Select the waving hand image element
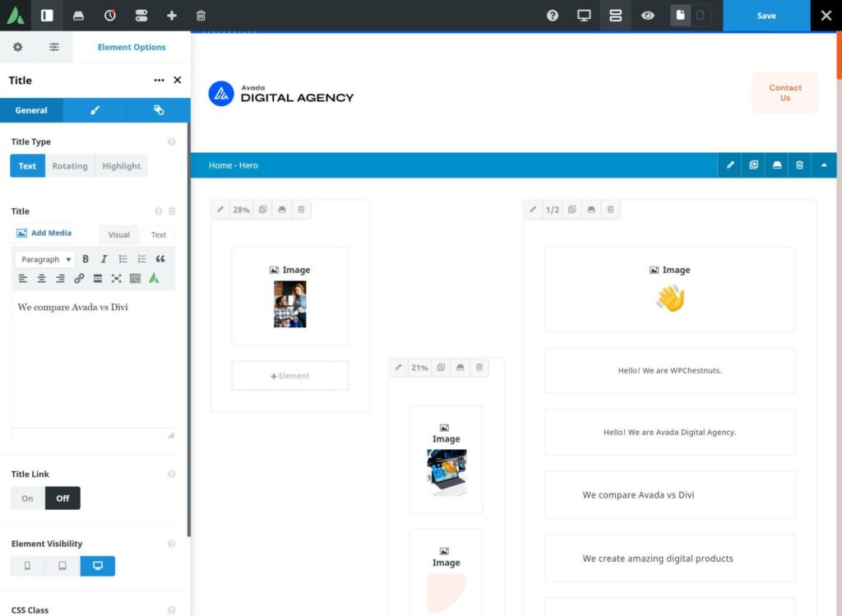This screenshot has height=616, width=842. [x=669, y=289]
